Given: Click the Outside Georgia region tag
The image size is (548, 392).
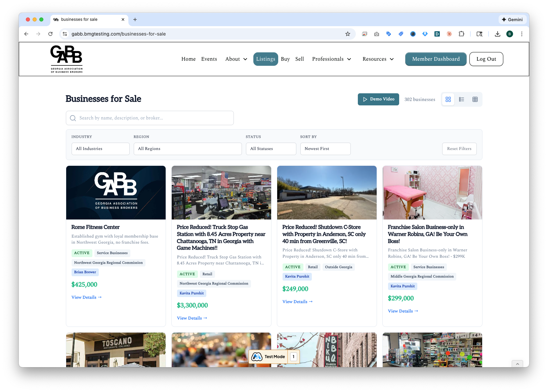Looking at the screenshot, I should 339,267.
